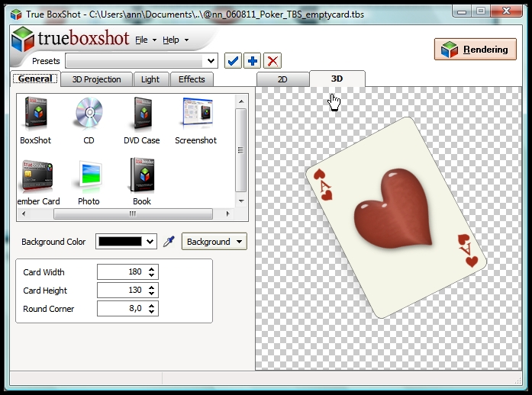This screenshot has width=532, height=395.
Task: Switch to the 2D view tab
Action: [282, 79]
